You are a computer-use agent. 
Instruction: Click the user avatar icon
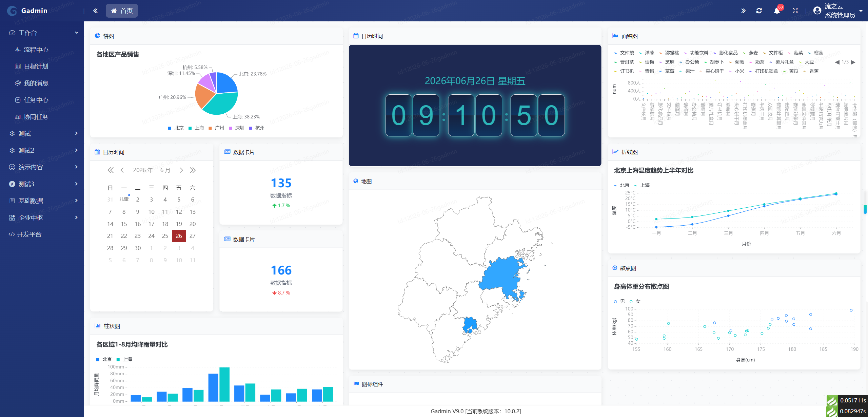[x=817, y=11]
